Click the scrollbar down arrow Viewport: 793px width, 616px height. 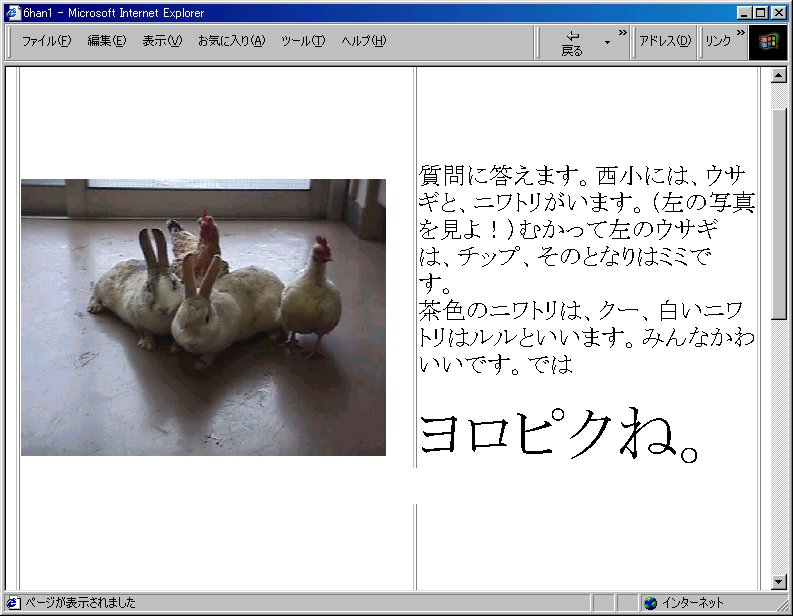779,582
